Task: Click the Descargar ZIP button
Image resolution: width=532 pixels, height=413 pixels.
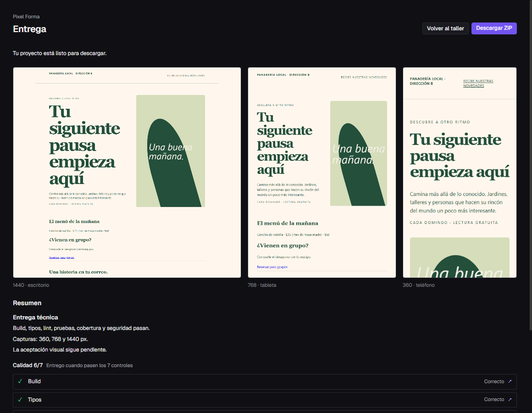Action: (494, 28)
